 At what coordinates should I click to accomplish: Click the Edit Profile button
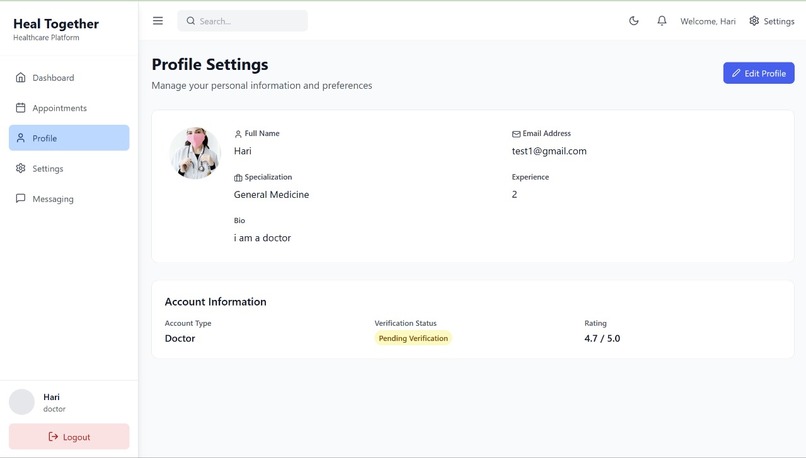coord(759,73)
